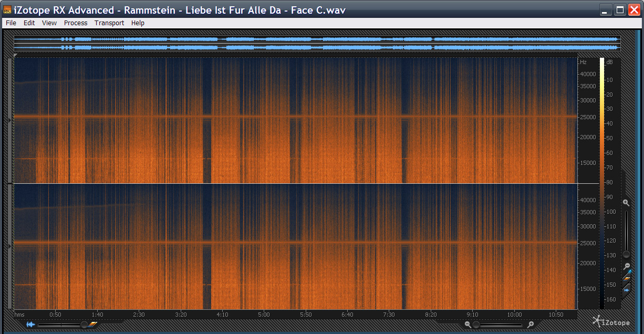644x334 pixels.
Task: Click the spectrogram icon beside the bottom-left slider
Action: (93, 325)
